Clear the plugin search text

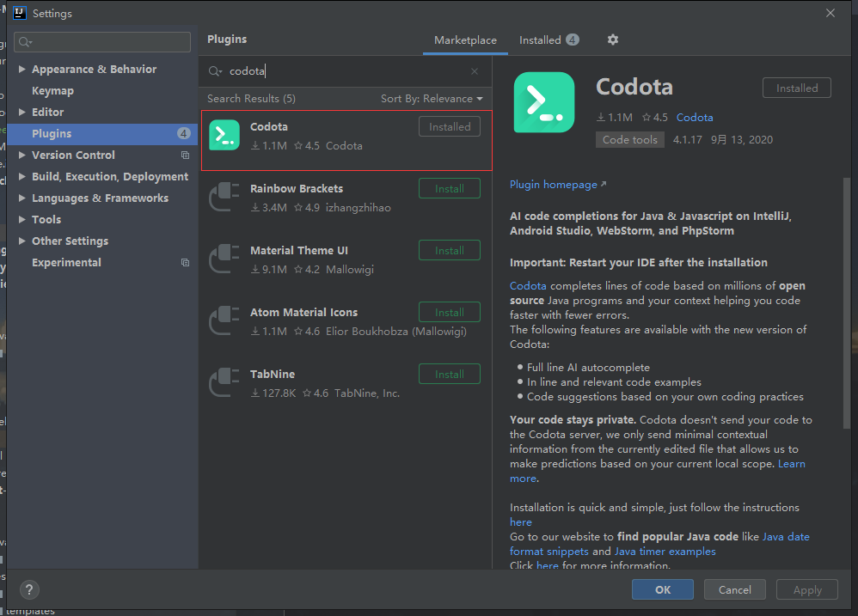pos(475,71)
